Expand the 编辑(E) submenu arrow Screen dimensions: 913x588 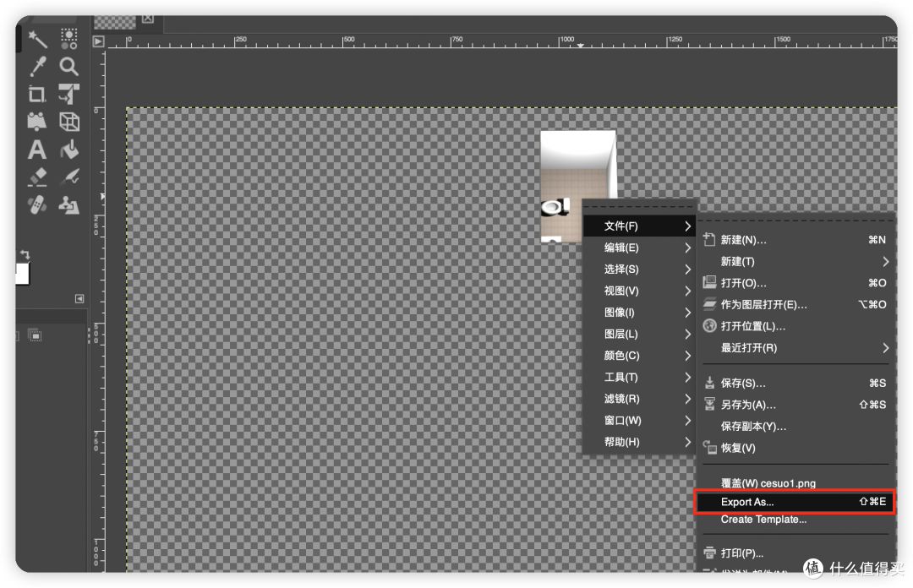[687, 248]
